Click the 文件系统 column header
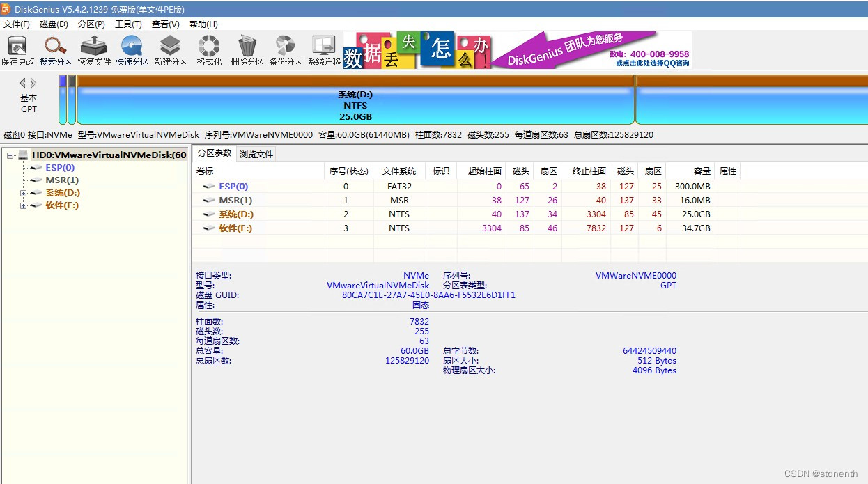Viewport: 868px width, 484px height. tap(399, 171)
